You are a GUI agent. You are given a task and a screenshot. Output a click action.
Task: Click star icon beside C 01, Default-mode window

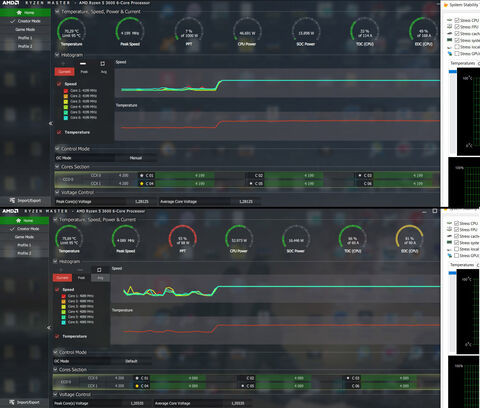tap(137, 378)
